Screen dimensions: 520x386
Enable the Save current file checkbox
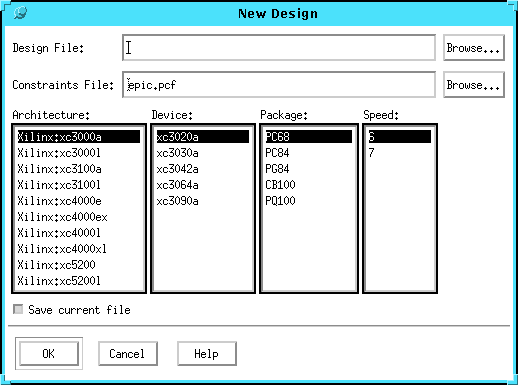[18, 309]
